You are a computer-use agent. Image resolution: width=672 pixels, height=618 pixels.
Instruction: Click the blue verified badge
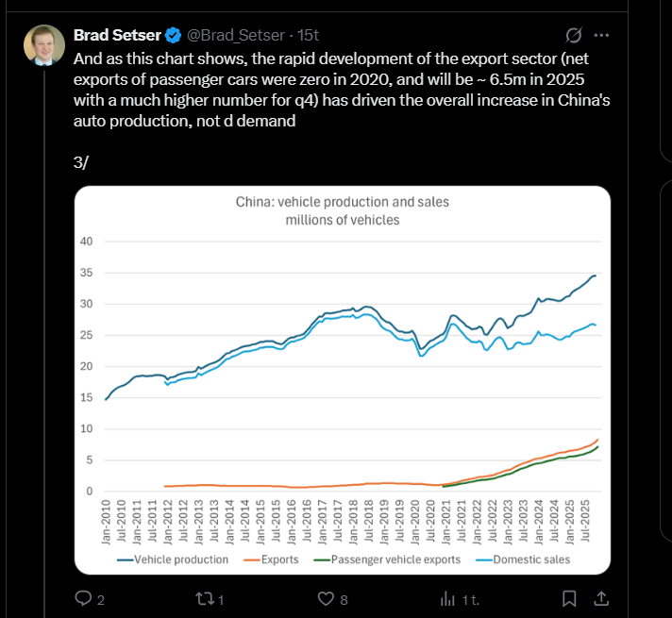(174, 36)
